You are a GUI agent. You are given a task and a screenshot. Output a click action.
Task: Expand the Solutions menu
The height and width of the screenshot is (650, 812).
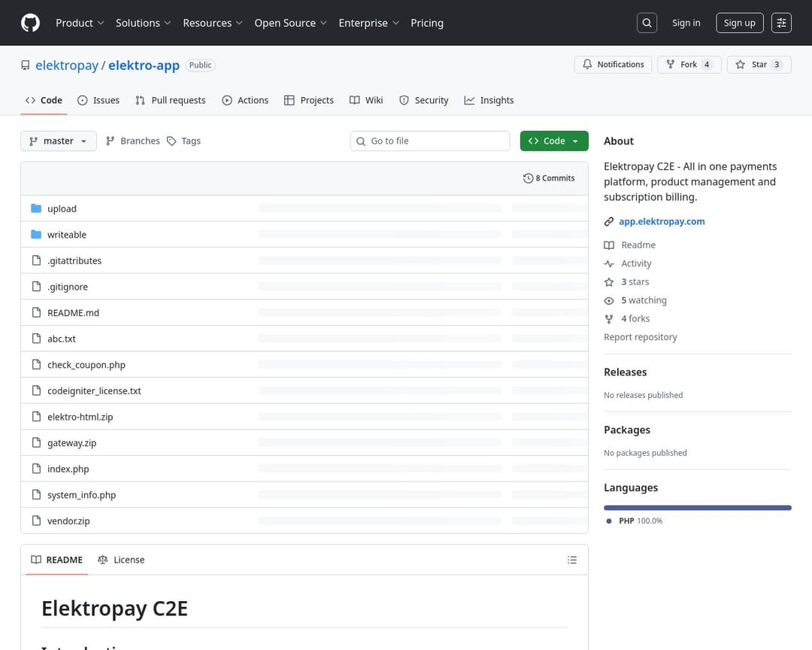point(143,23)
